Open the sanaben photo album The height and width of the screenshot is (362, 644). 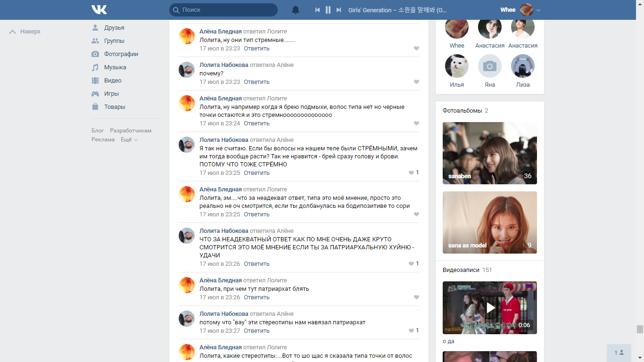pos(489,153)
